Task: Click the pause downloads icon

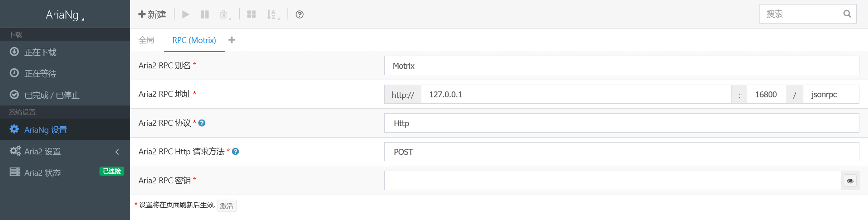Action: pos(205,14)
